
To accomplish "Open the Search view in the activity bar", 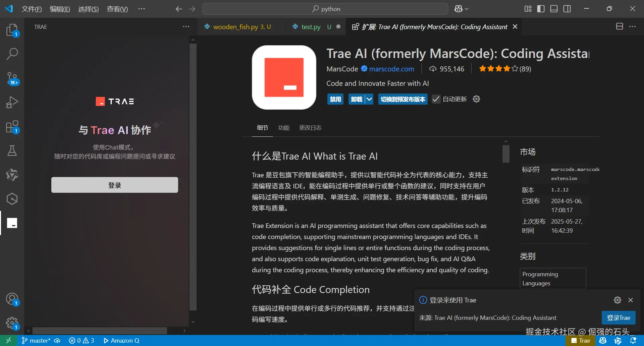I will [x=12, y=54].
